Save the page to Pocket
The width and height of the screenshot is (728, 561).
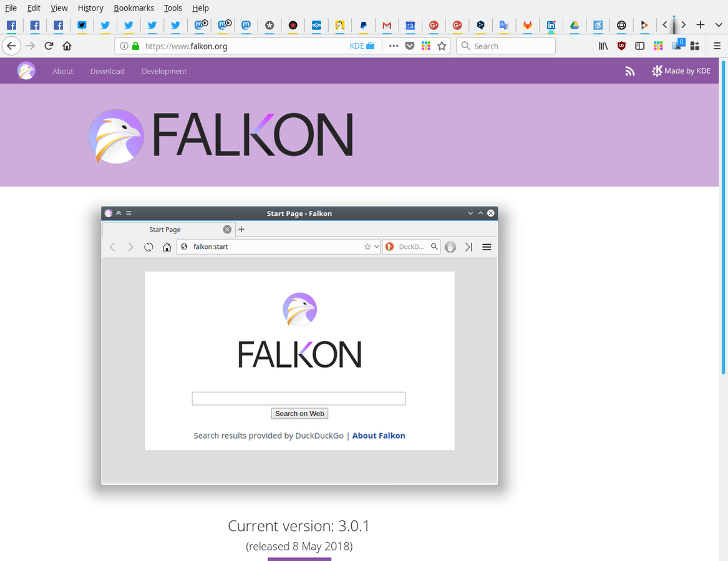tap(410, 46)
